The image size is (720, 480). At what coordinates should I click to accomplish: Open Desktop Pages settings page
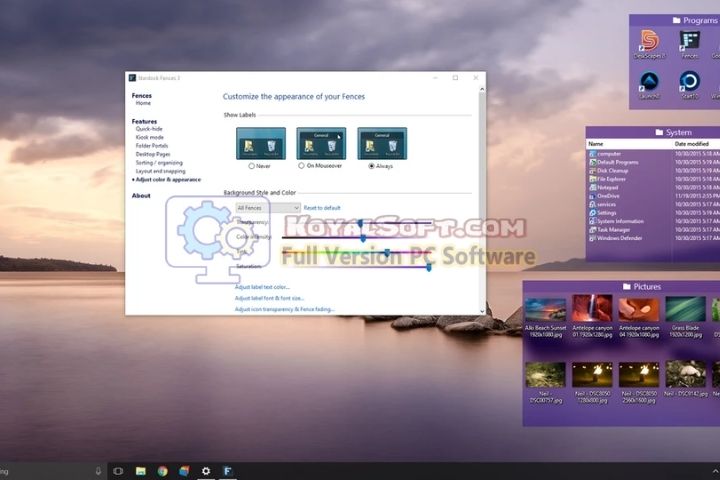tap(153, 154)
